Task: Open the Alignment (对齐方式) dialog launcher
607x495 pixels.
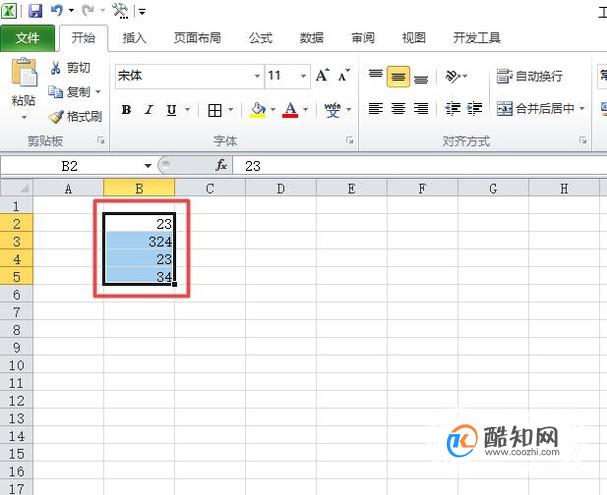Action: coord(583,140)
